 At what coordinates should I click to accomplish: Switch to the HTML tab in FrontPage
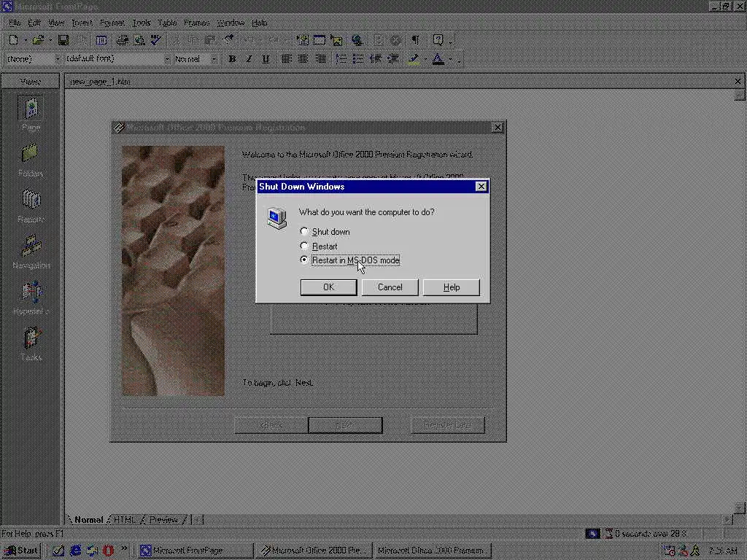click(x=125, y=519)
